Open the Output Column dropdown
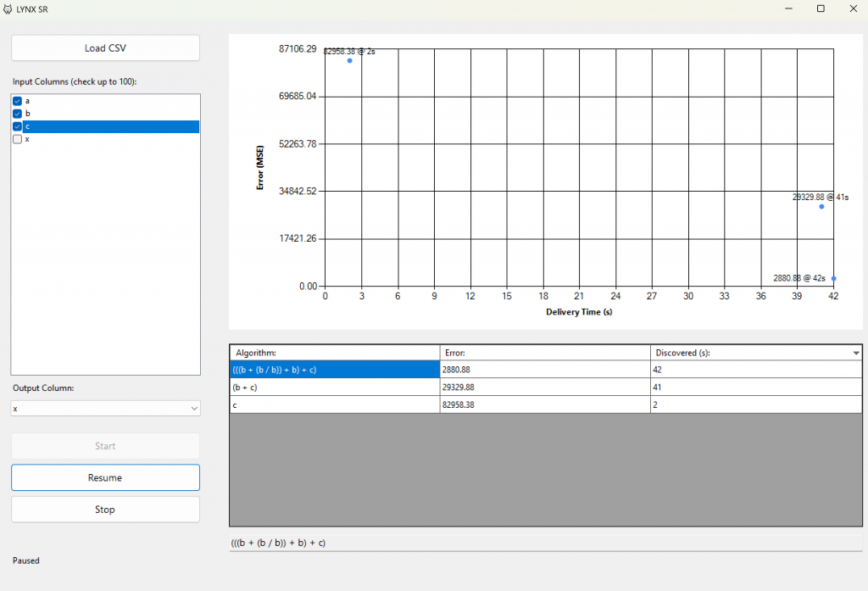The image size is (868, 591). pos(105,409)
